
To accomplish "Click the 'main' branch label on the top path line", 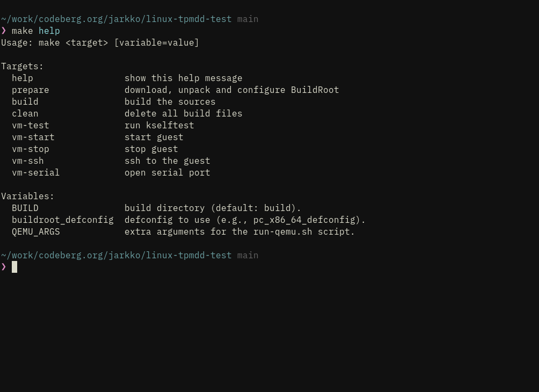I will pos(247,19).
